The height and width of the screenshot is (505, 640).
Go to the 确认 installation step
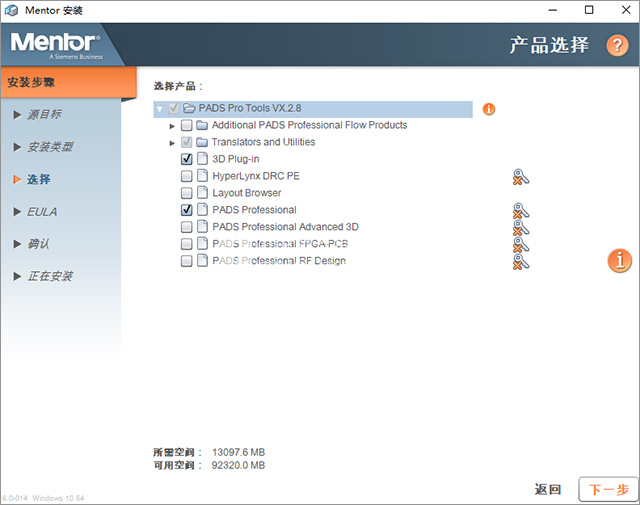[38, 244]
